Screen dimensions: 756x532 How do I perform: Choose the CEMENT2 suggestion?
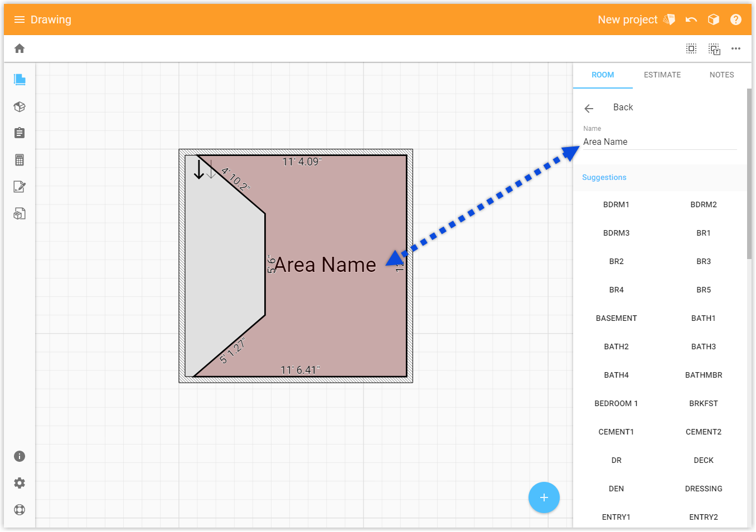point(704,432)
